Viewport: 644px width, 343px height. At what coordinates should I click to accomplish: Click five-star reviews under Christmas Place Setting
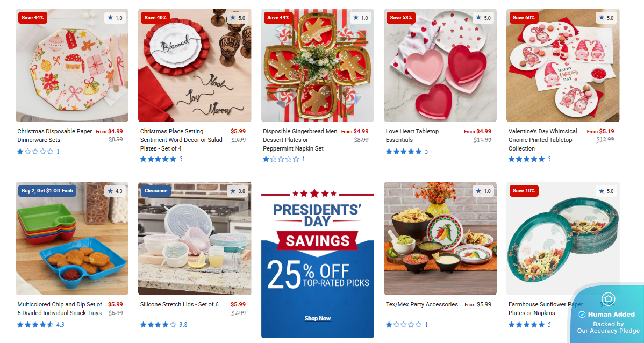tap(161, 159)
